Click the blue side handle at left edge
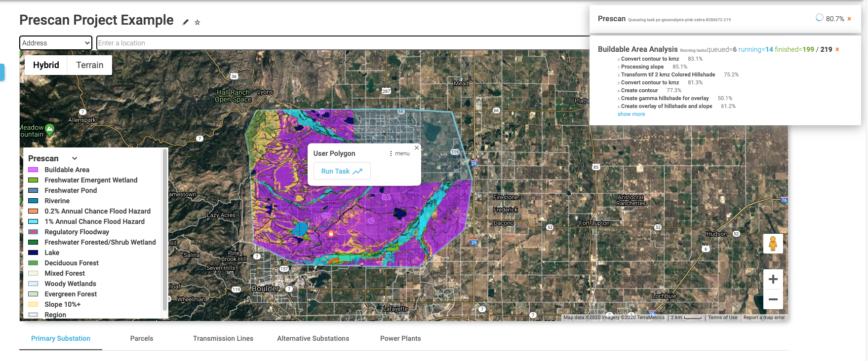Image resolution: width=868 pixels, height=361 pixels. (x=2, y=72)
